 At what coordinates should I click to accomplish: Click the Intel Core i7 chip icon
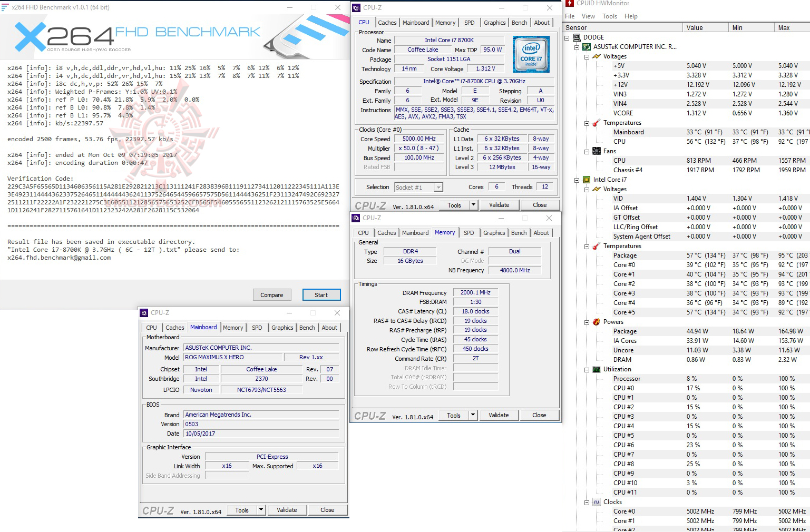tap(587, 180)
